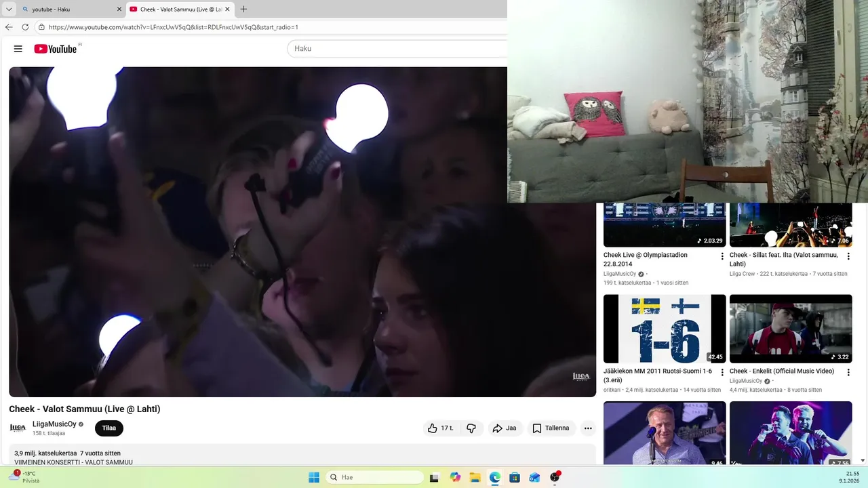Screen dimensions: 868x488
Task: Open Cheek - Sillat feat. Ilta thumbnail
Action: pos(791,224)
